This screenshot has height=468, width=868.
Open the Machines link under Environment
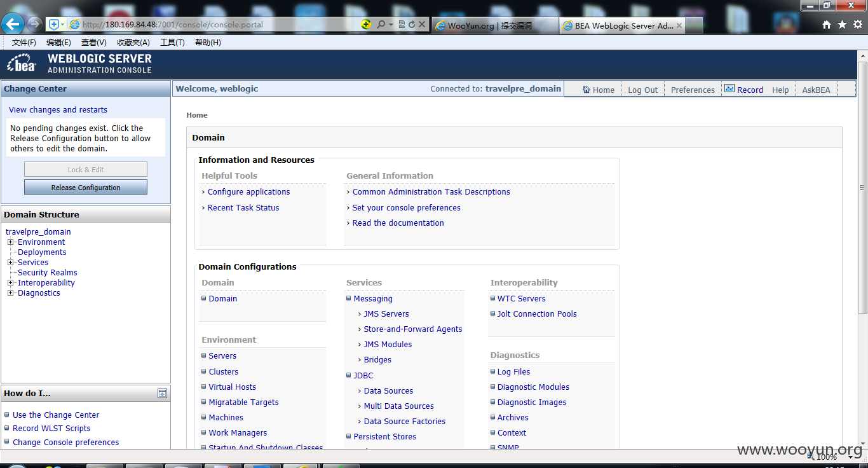pos(226,418)
